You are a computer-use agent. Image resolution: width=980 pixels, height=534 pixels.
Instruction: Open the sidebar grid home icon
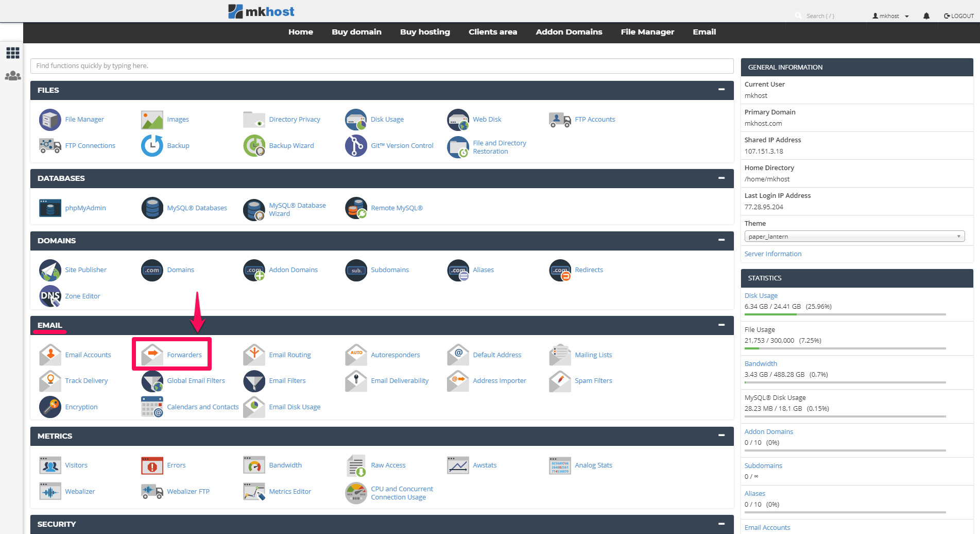click(x=12, y=53)
